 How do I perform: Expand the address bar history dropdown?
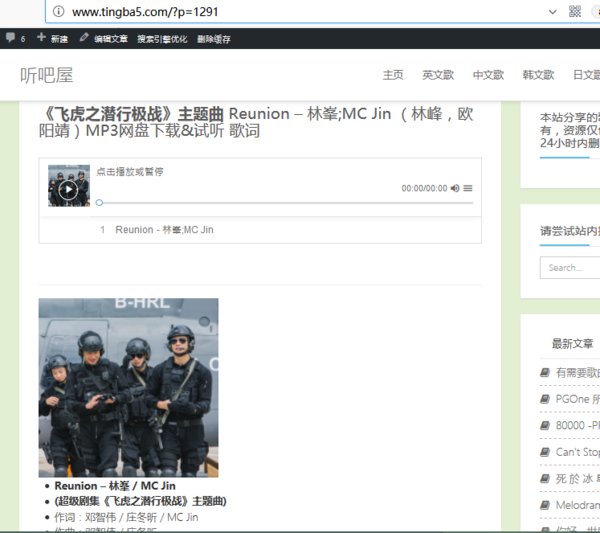[x=552, y=12]
